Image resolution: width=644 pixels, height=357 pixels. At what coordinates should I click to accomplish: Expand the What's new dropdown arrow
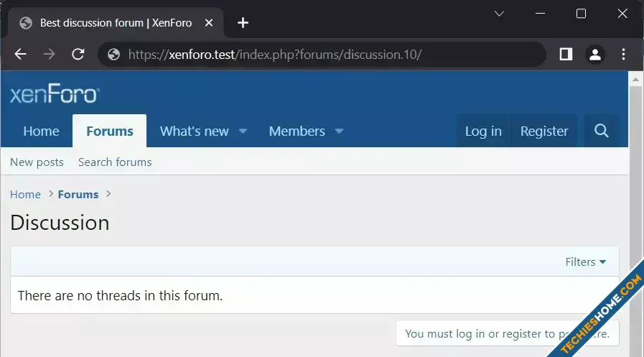(243, 131)
